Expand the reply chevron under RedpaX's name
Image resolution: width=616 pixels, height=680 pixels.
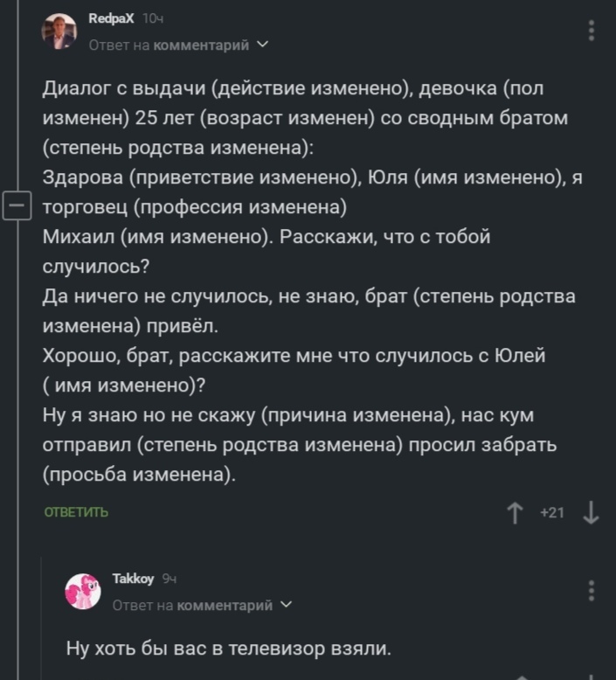[x=263, y=45]
